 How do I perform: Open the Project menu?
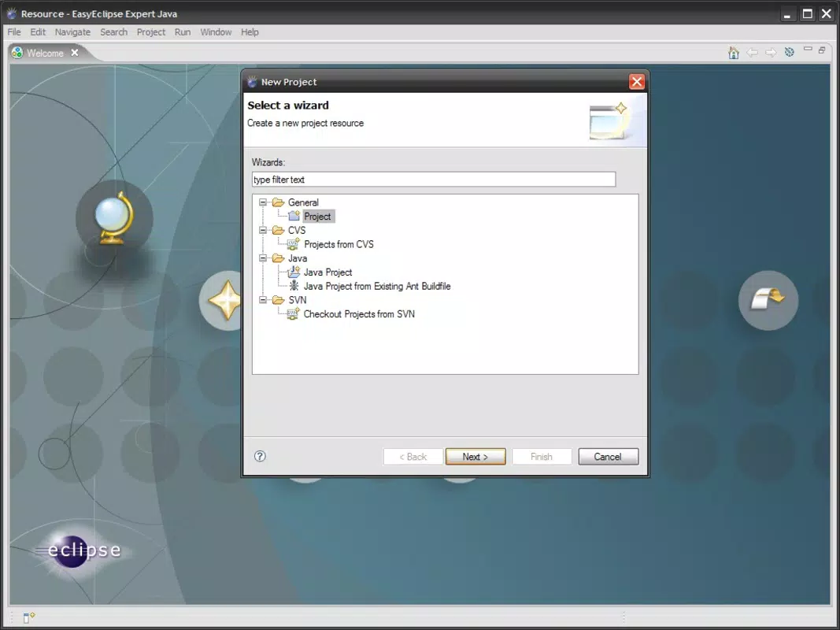(151, 32)
